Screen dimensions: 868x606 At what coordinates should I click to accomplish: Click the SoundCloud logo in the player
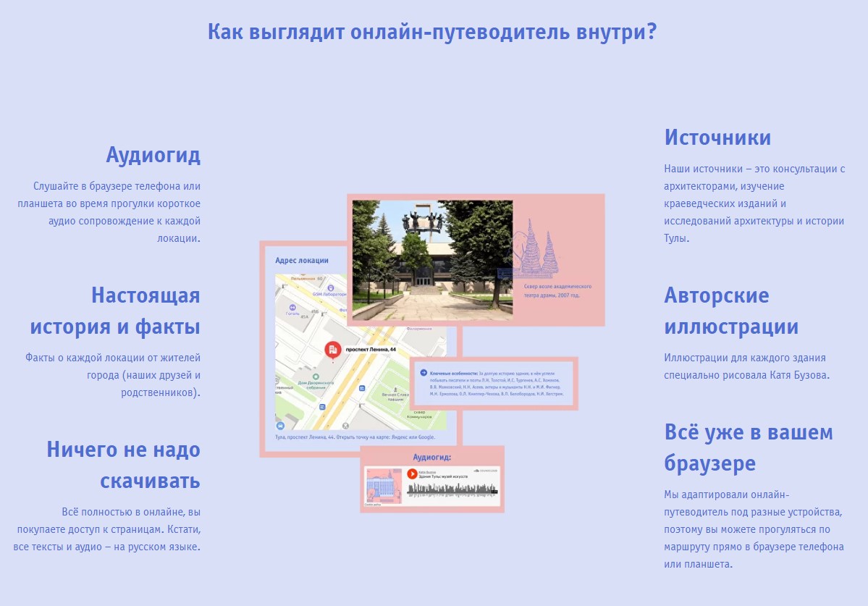tap(486, 471)
